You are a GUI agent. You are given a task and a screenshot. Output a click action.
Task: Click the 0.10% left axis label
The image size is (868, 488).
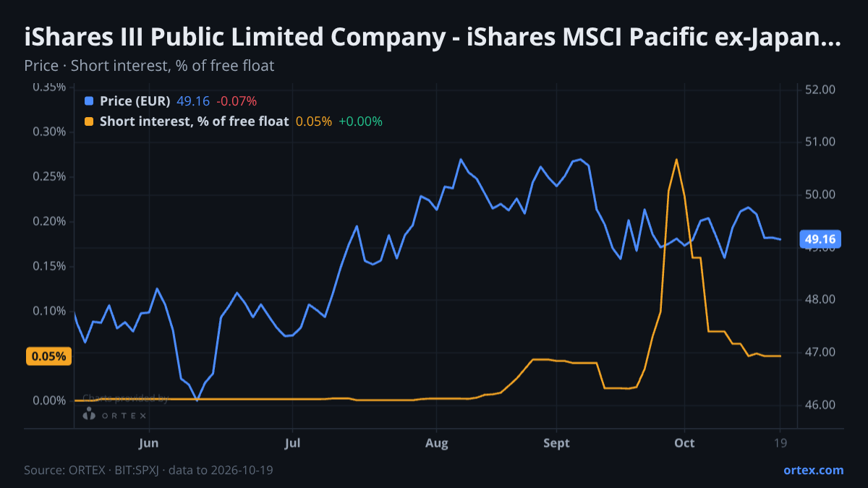[48, 311]
